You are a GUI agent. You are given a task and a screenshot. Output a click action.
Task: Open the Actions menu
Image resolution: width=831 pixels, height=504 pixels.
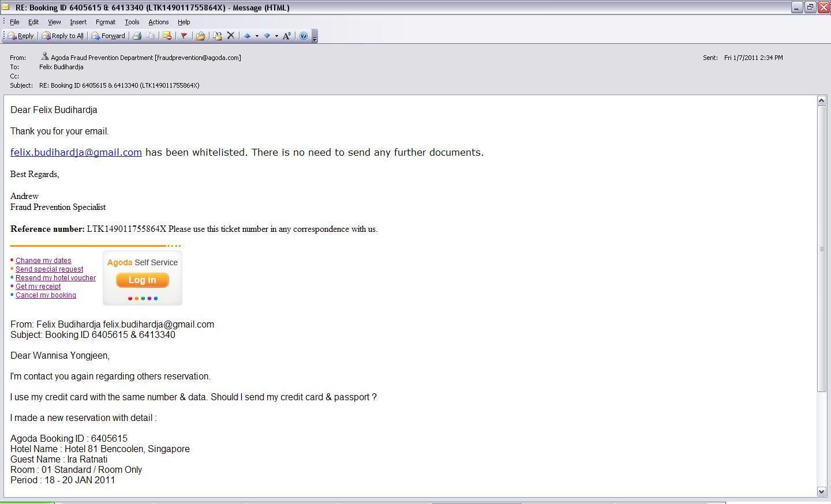coord(158,22)
